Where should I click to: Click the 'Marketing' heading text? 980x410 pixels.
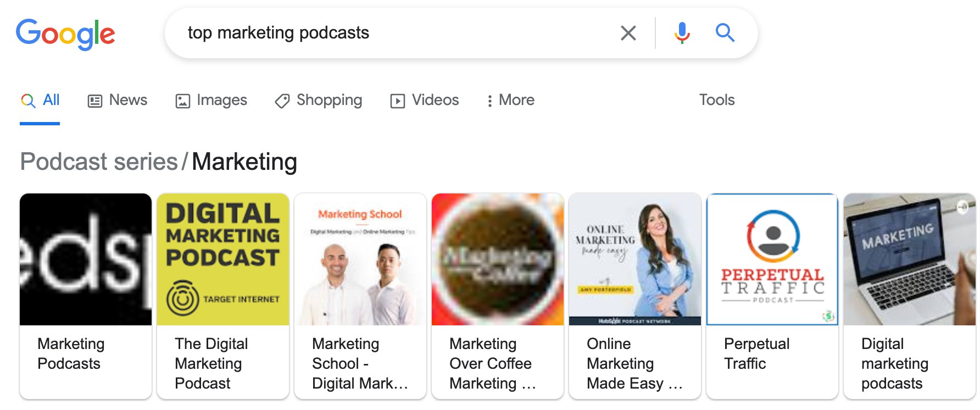click(244, 162)
